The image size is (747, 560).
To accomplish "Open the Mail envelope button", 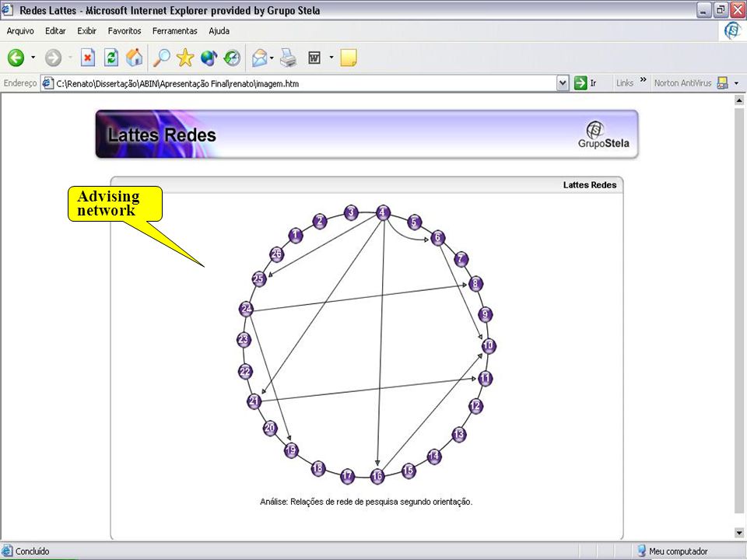I will 260,58.
